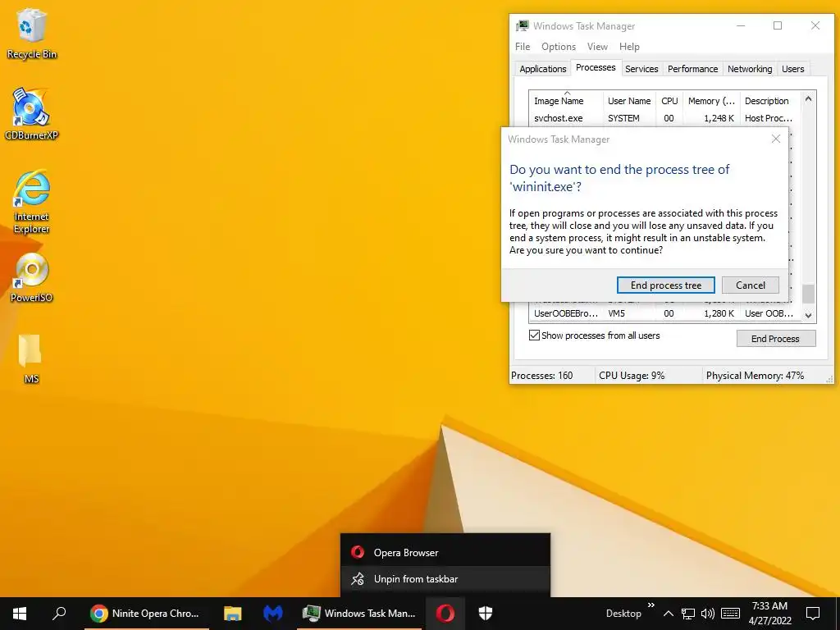The height and width of the screenshot is (630, 840).
Task: Click Processes: 160 in status bar
Action: [x=541, y=376]
